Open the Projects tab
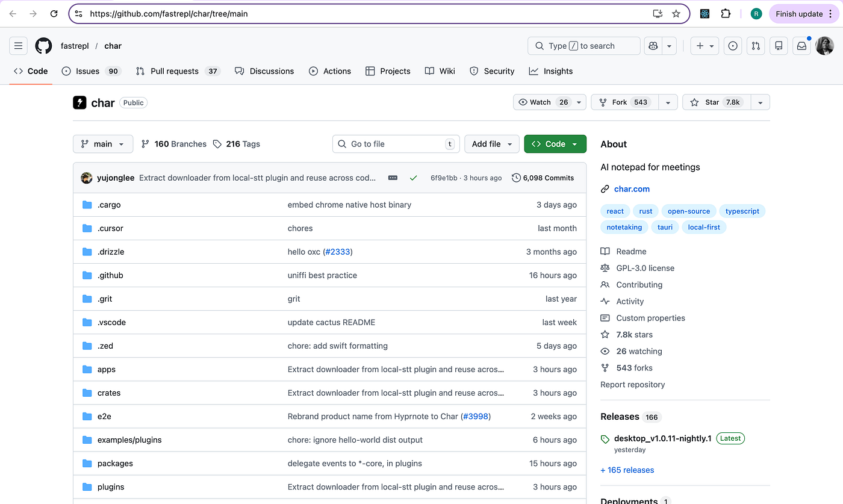The width and height of the screenshot is (843, 504). [388, 71]
